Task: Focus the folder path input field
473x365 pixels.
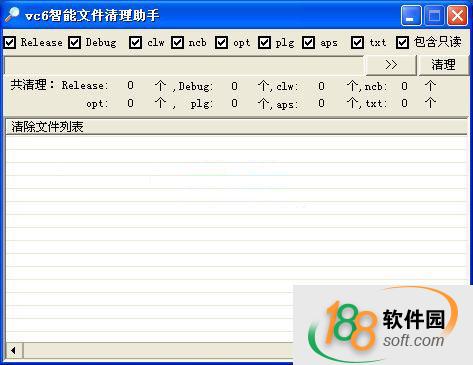Action: [183, 65]
